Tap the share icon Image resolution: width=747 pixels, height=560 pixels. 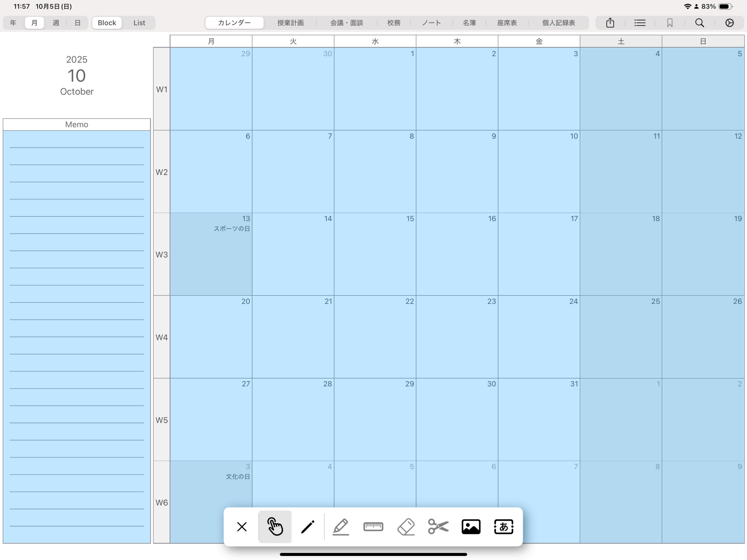coord(610,23)
